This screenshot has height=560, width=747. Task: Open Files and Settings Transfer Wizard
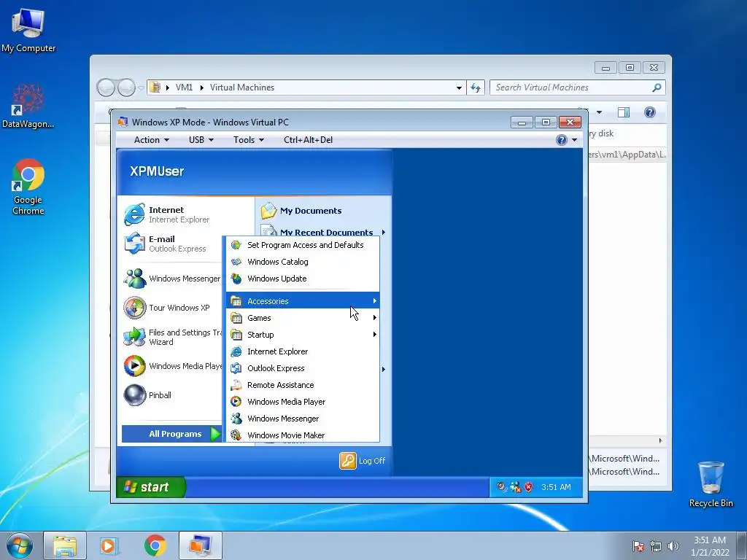pos(172,337)
